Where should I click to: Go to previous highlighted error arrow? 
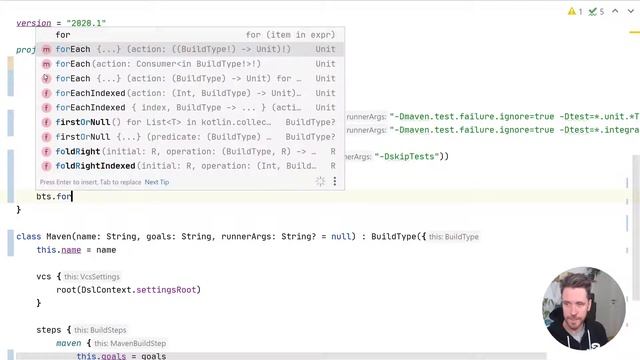click(615, 11)
